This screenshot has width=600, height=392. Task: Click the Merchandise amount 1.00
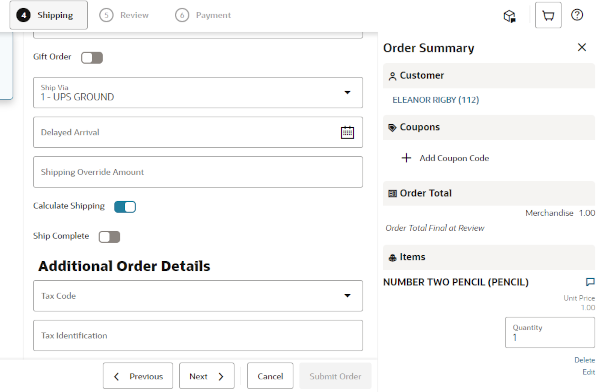(x=587, y=213)
